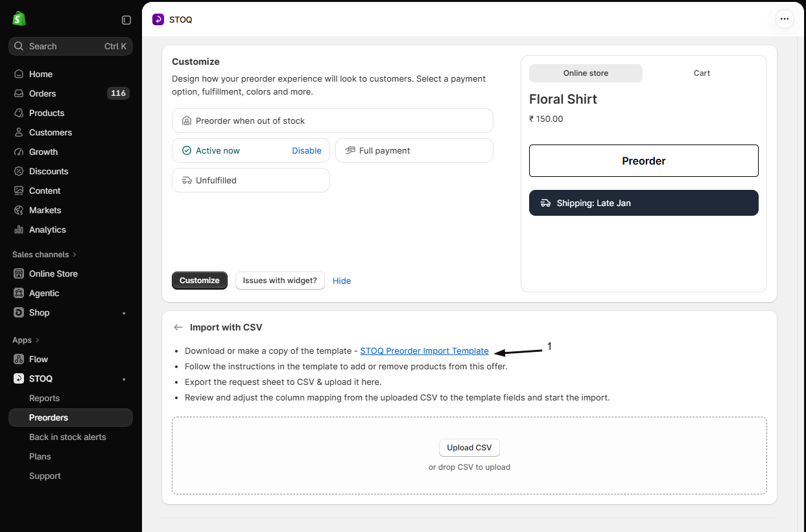
Task: Click the Agentic icon in sidebar
Action: click(x=19, y=293)
